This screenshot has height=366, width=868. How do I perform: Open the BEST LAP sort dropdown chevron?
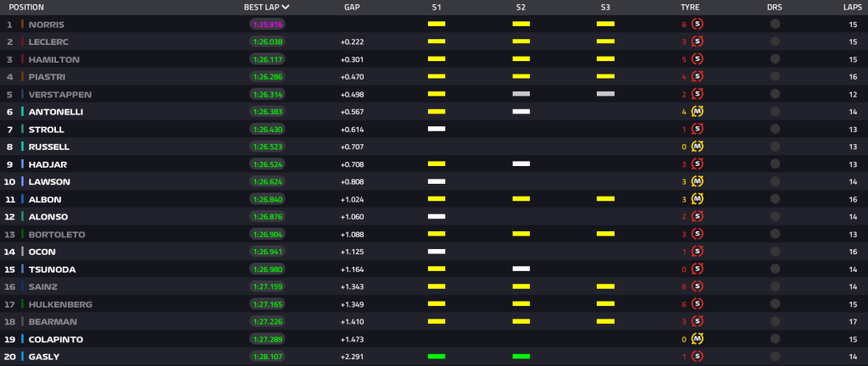coord(285,7)
